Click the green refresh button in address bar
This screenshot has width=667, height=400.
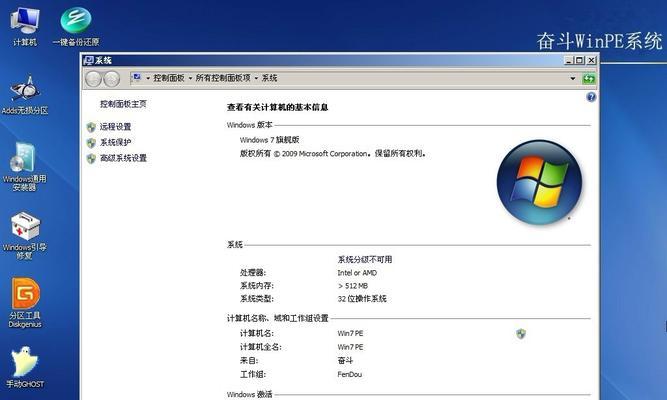(589, 79)
